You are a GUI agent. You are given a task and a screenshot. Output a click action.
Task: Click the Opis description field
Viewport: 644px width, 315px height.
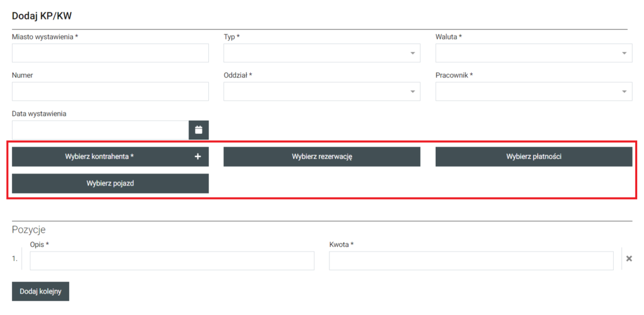pos(172,261)
